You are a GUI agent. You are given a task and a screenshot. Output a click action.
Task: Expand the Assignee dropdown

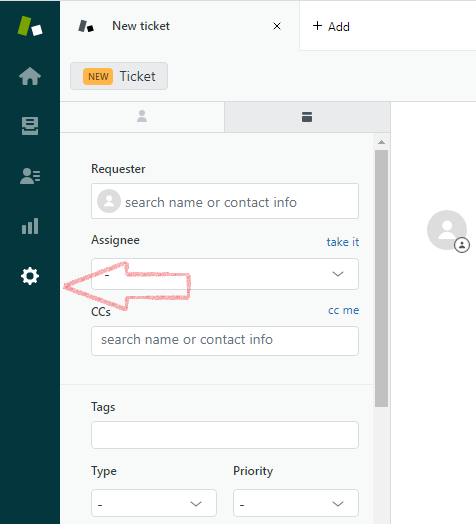(x=225, y=274)
